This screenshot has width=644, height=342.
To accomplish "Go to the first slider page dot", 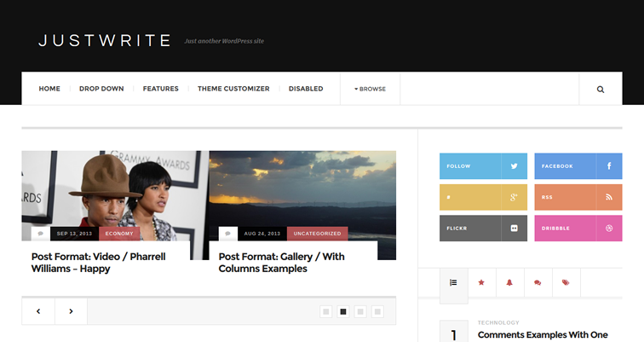I will click(x=325, y=311).
